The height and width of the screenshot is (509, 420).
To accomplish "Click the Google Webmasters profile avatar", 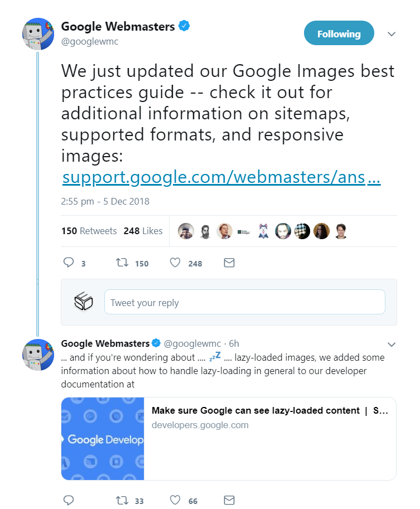I will (37, 33).
